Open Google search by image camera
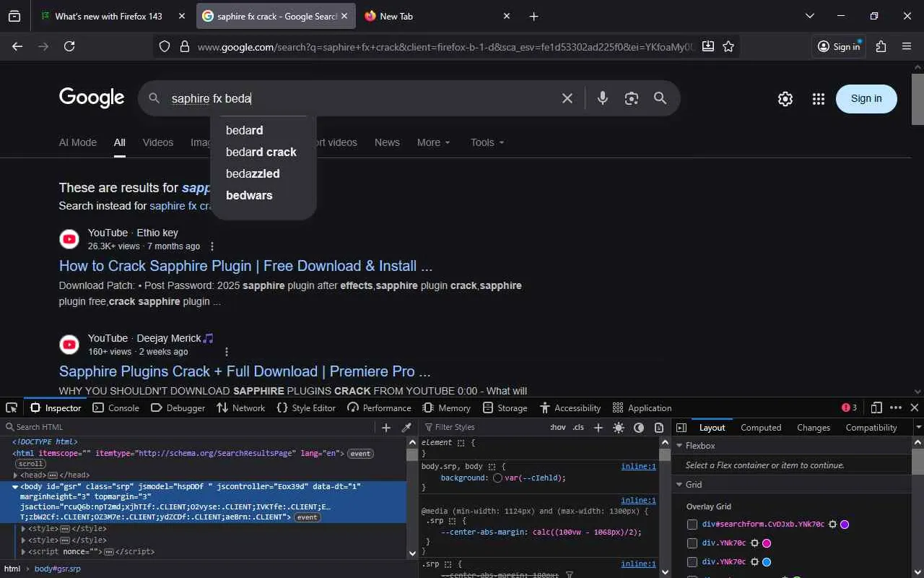Image resolution: width=924 pixels, height=578 pixels. [632, 98]
